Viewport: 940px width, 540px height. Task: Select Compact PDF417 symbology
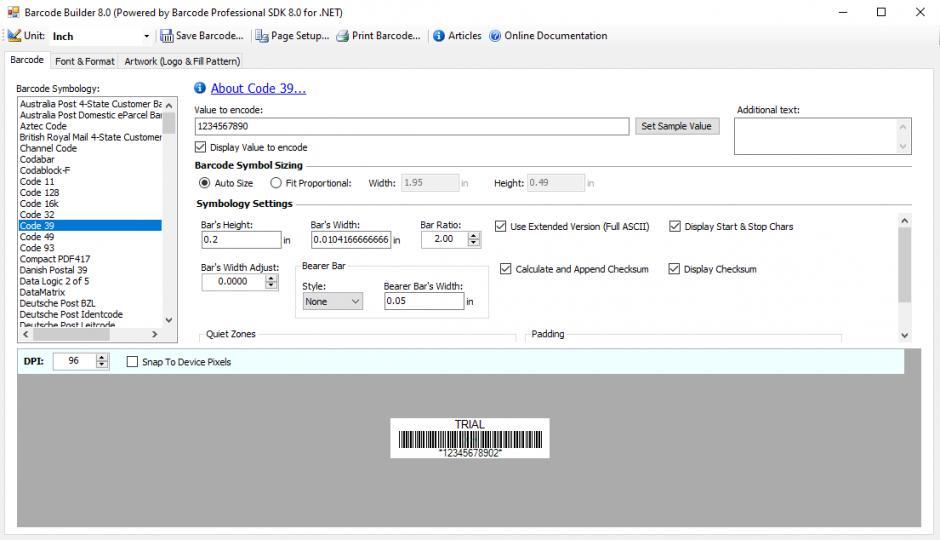tap(55, 259)
